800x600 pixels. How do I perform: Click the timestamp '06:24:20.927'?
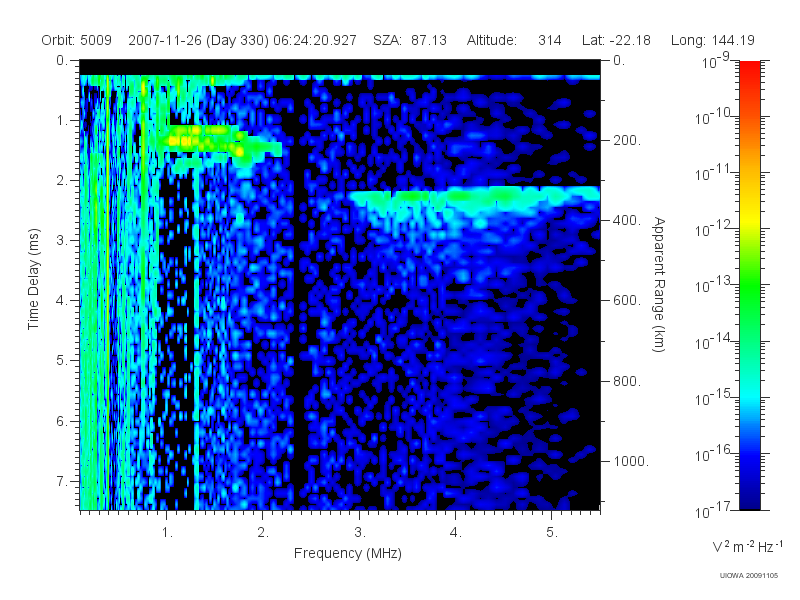(315, 40)
